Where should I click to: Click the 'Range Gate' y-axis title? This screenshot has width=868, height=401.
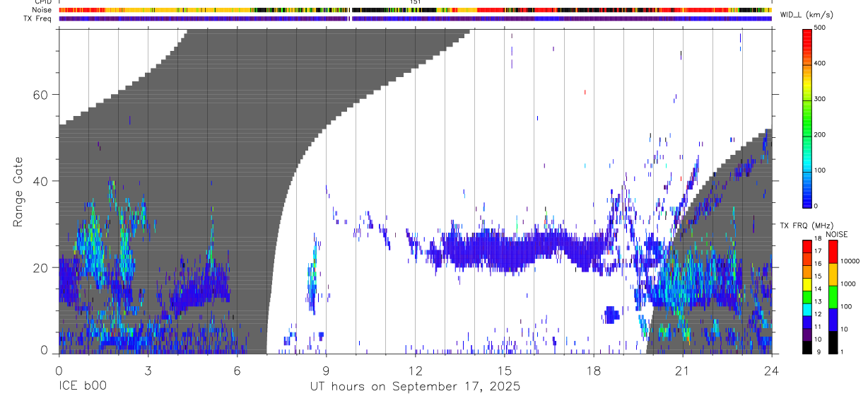coord(18,192)
